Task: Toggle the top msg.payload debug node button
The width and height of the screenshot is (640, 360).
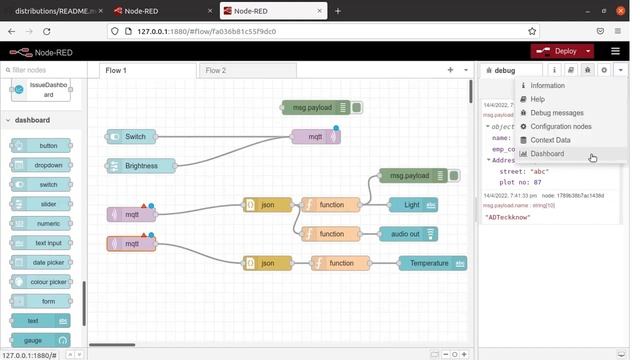Action: point(357,107)
